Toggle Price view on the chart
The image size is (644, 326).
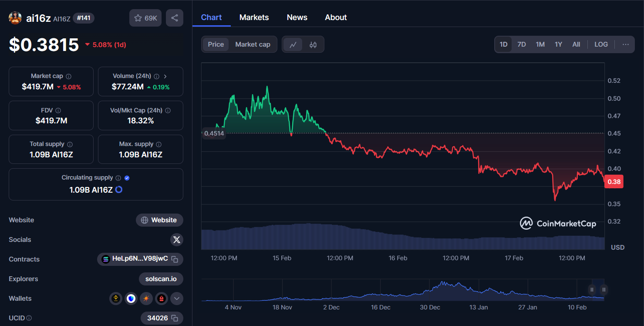(x=216, y=44)
